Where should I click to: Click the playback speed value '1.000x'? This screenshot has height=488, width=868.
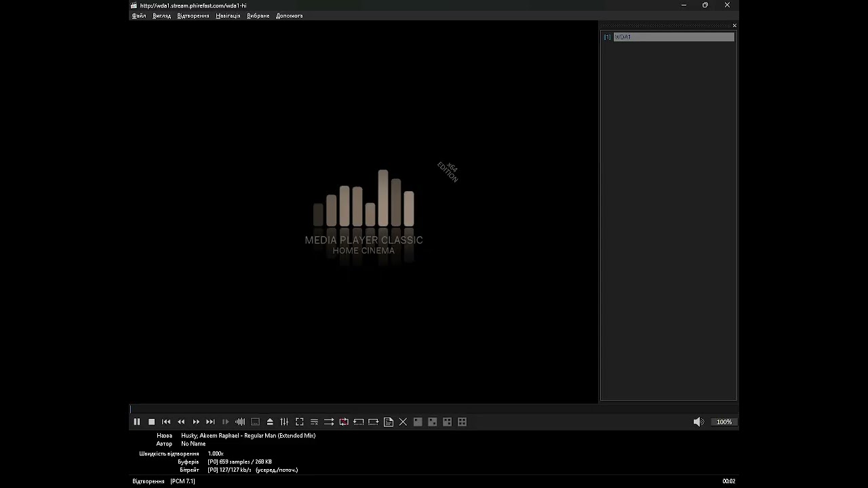(216, 453)
